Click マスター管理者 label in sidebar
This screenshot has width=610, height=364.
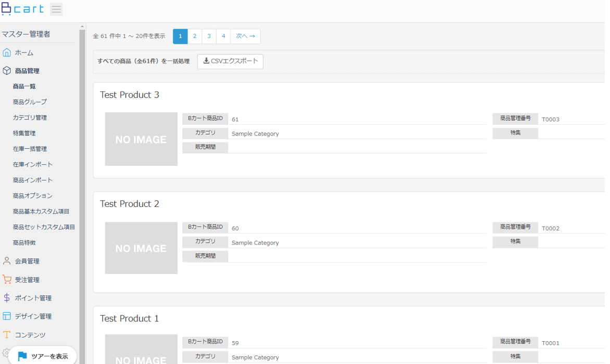point(26,34)
